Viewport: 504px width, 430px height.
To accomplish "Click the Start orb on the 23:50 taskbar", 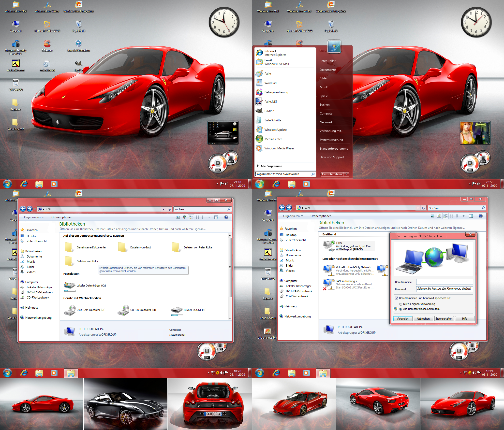I will point(260,184).
